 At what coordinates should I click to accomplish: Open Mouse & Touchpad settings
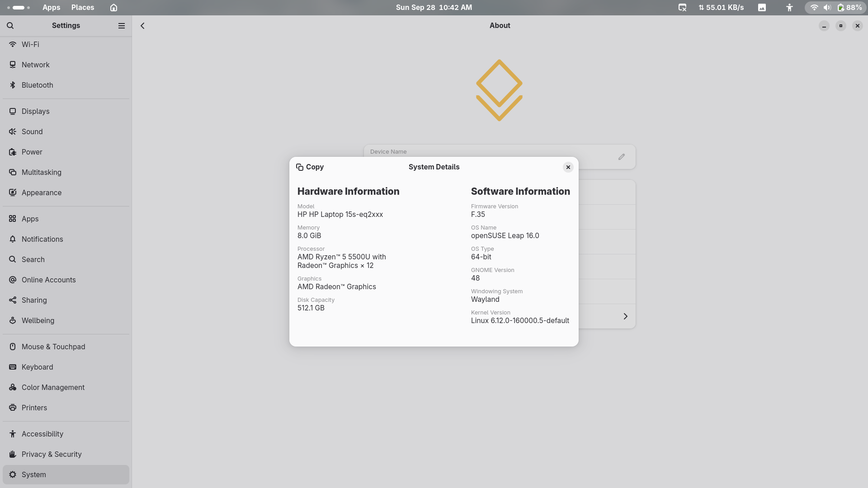tap(53, 347)
